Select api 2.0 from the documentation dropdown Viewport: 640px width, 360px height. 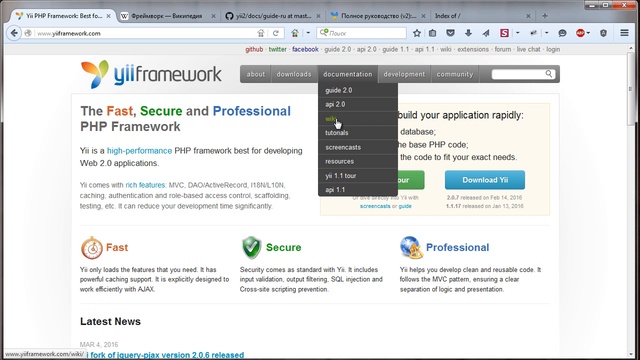point(358,104)
